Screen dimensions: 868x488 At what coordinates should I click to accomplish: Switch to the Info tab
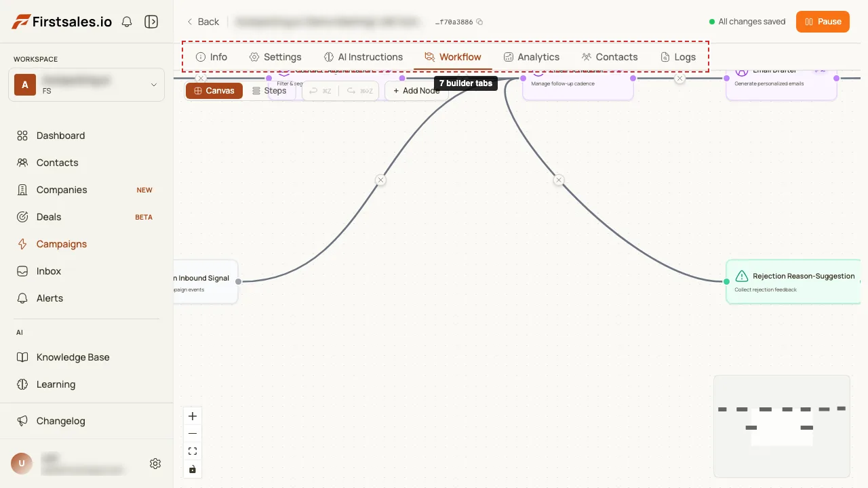212,57
